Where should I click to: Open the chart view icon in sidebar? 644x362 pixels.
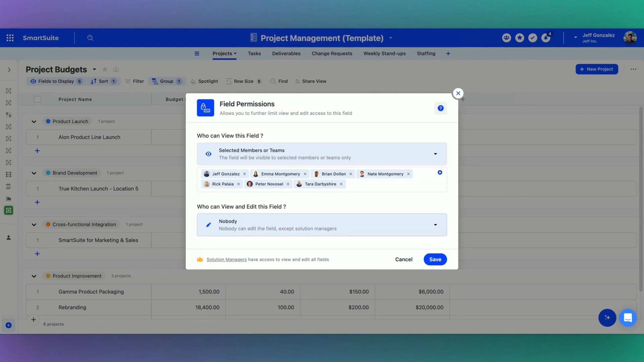(x=9, y=198)
